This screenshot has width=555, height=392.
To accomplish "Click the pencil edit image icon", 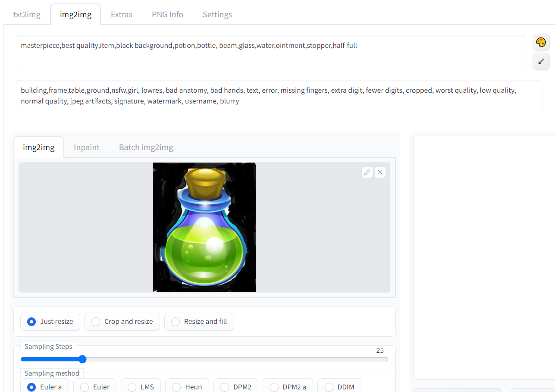I will (367, 172).
